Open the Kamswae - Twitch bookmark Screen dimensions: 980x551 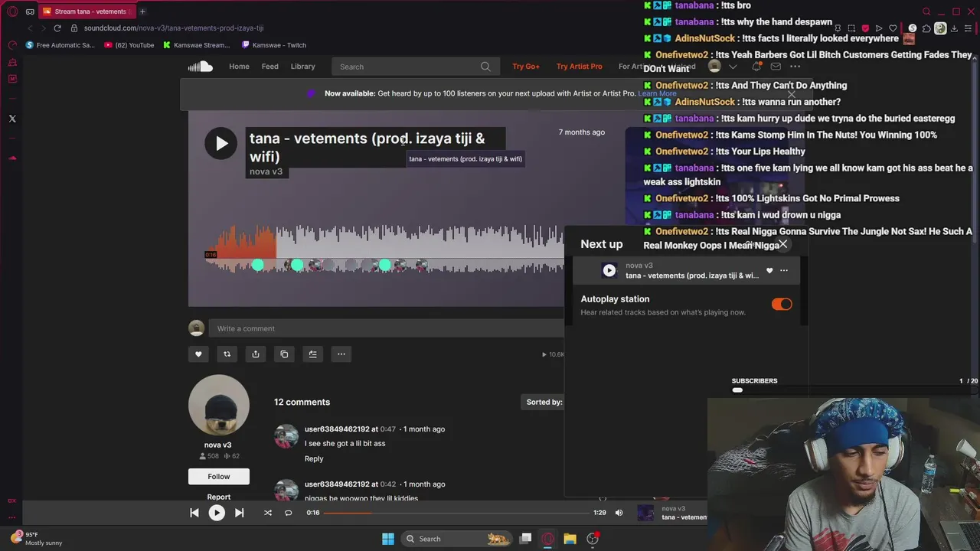coord(273,45)
